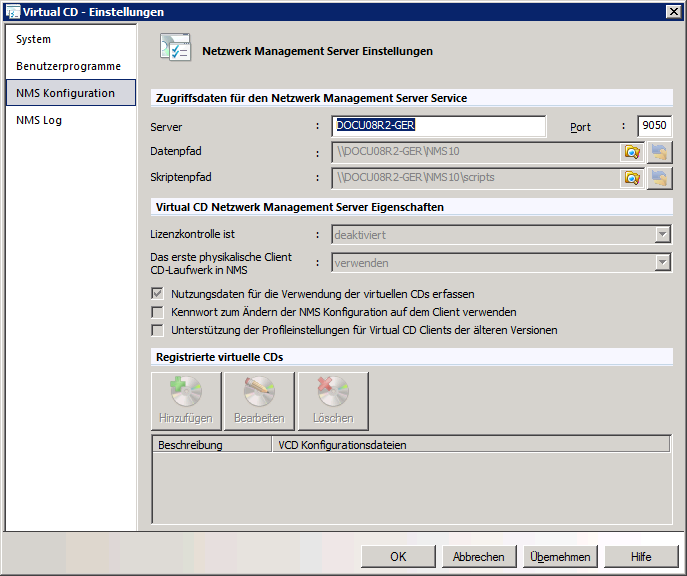The height and width of the screenshot is (576, 687).
Task: Toggle Nutzungsdaten erfassen checkbox
Action: point(157,293)
